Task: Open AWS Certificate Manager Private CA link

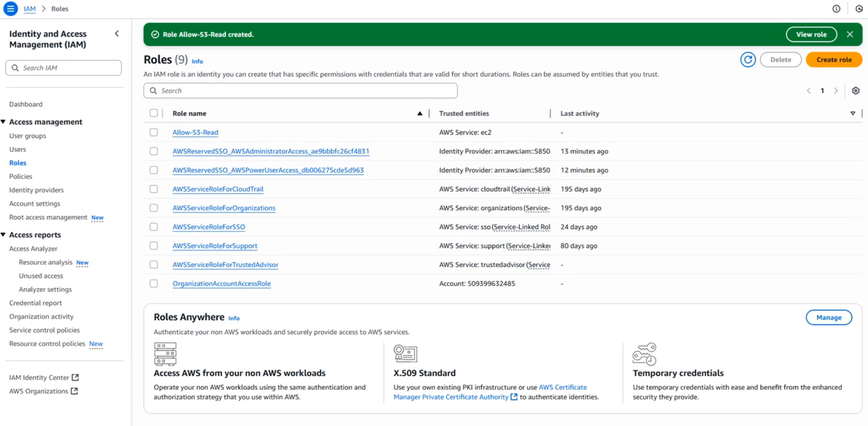Action: (490, 392)
